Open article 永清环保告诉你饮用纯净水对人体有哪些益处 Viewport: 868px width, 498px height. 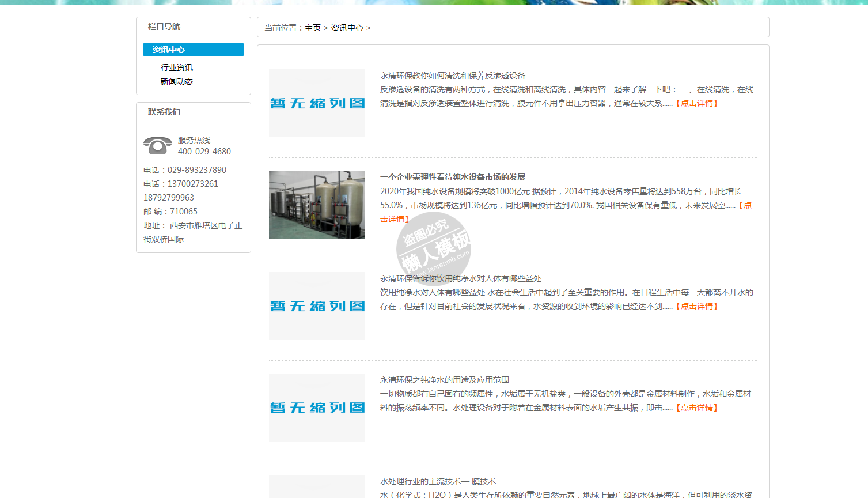tap(461, 278)
